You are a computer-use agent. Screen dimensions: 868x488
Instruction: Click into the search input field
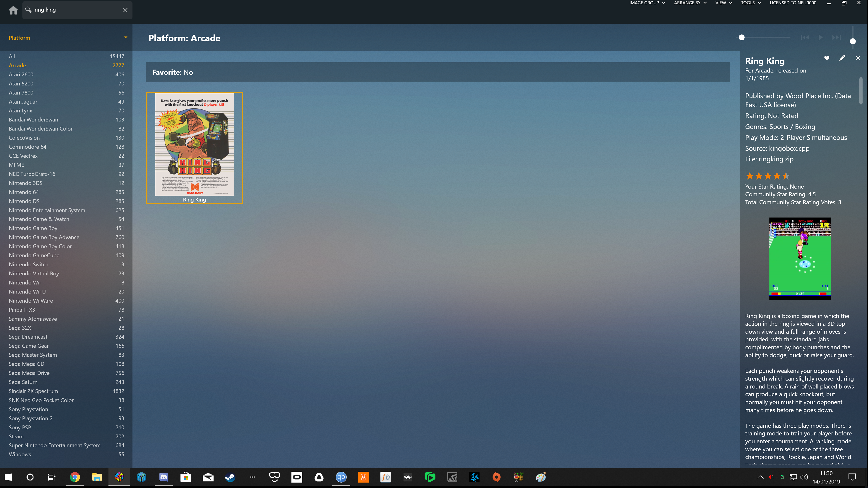(77, 10)
